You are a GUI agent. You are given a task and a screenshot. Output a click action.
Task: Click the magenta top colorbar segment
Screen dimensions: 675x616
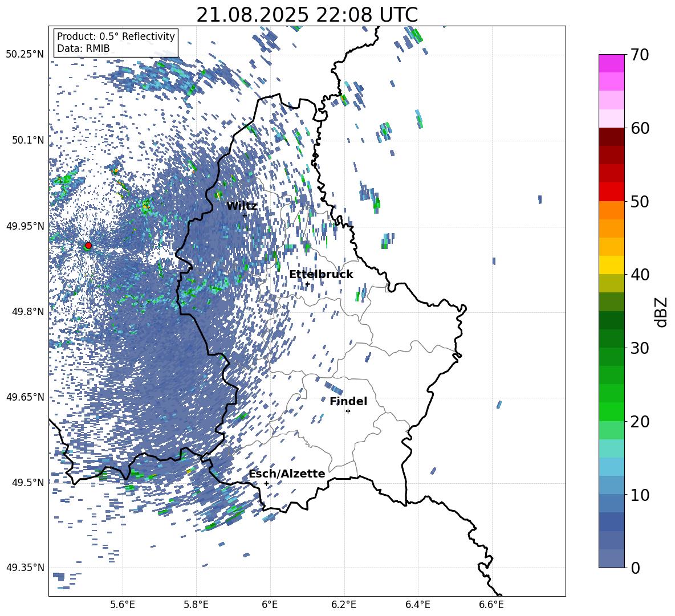[611, 63]
